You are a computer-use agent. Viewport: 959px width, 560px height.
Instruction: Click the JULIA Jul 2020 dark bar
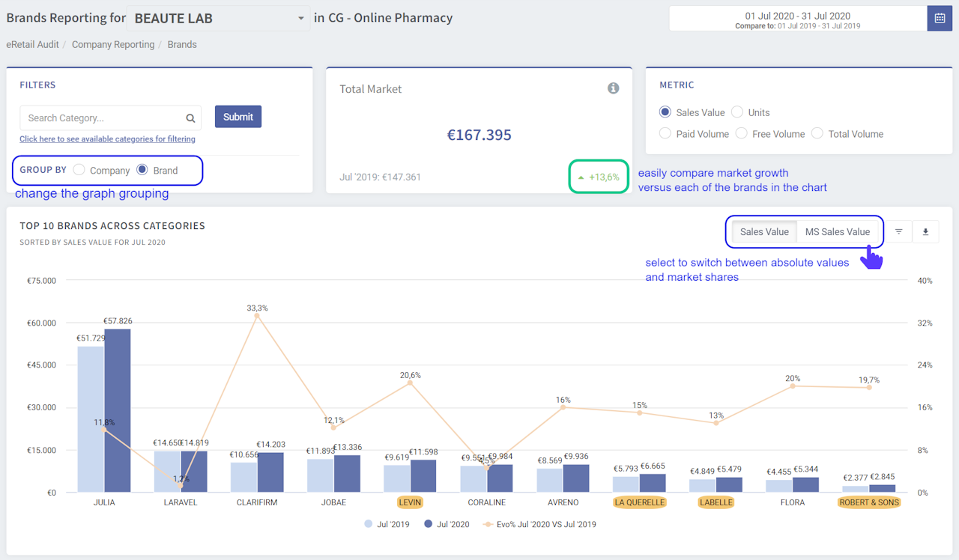(118, 410)
